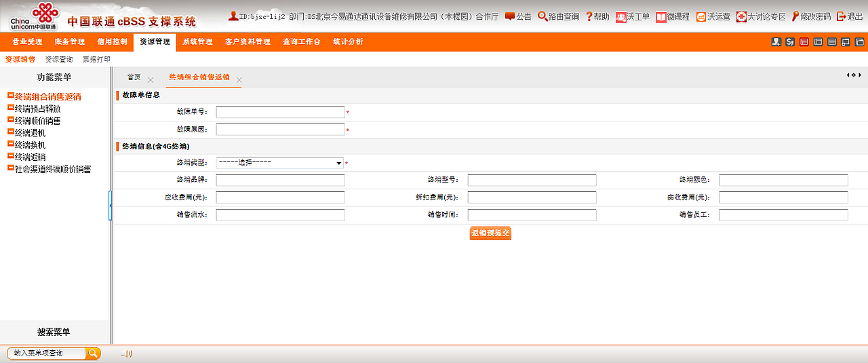Click the speaker icon in bottom bar
868x363 pixels.
point(127,354)
